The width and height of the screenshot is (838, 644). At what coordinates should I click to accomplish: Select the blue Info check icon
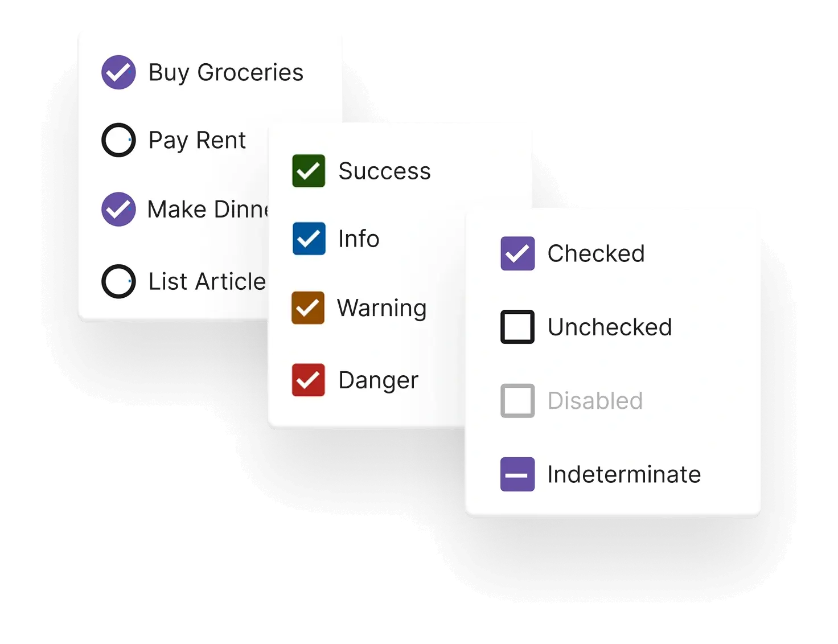308,239
